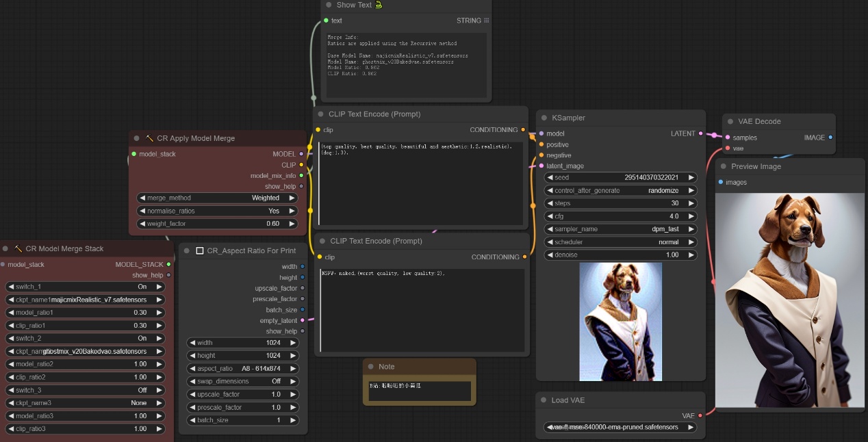Open the merge_method dropdown showing Weighted

tap(216, 198)
